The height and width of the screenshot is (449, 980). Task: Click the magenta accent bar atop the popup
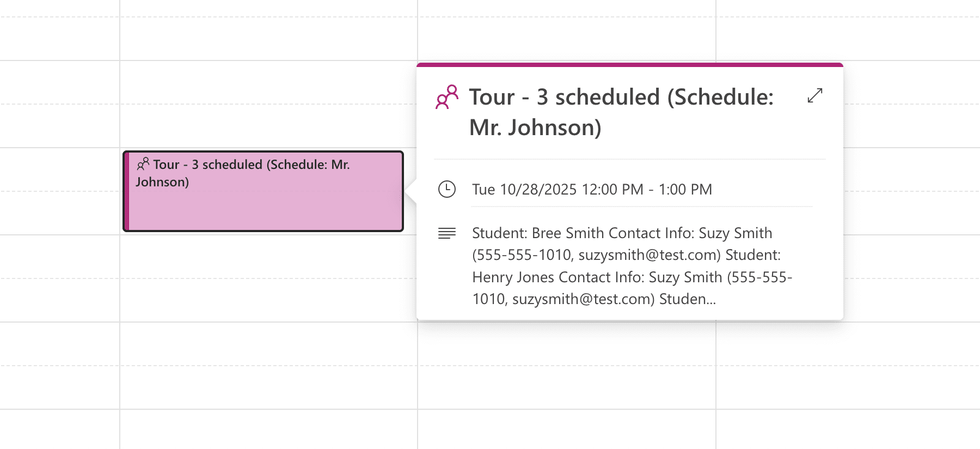629,64
